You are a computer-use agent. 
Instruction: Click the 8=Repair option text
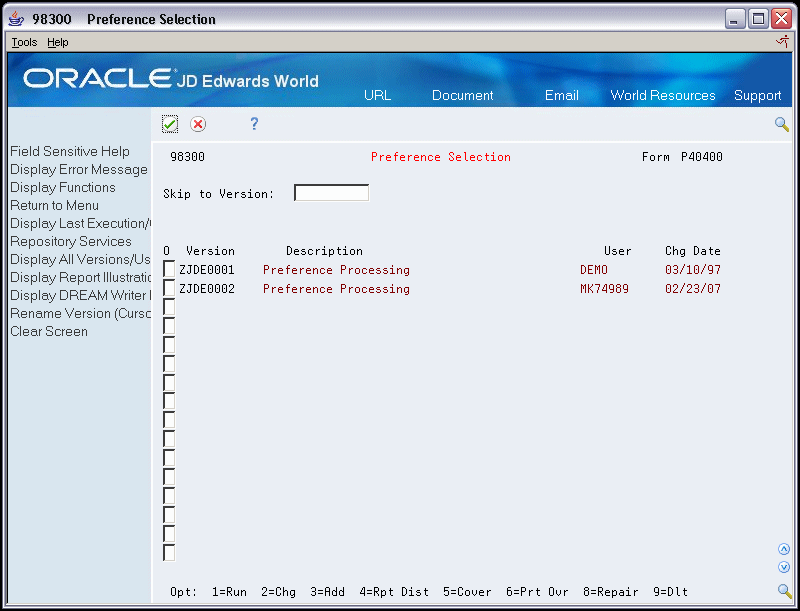(x=611, y=592)
